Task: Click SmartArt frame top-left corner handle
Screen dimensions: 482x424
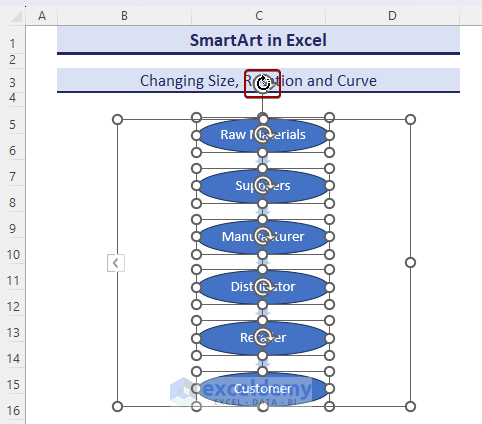Action: pyautogui.click(x=117, y=119)
